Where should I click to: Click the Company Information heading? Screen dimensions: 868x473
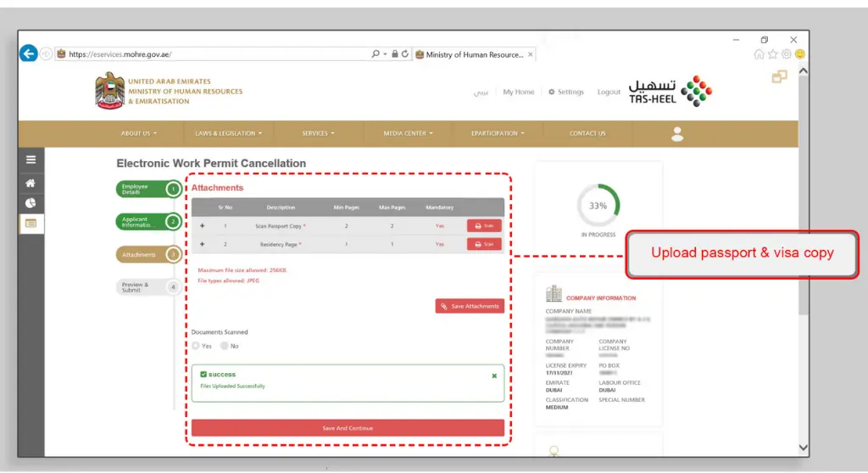pos(601,298)
